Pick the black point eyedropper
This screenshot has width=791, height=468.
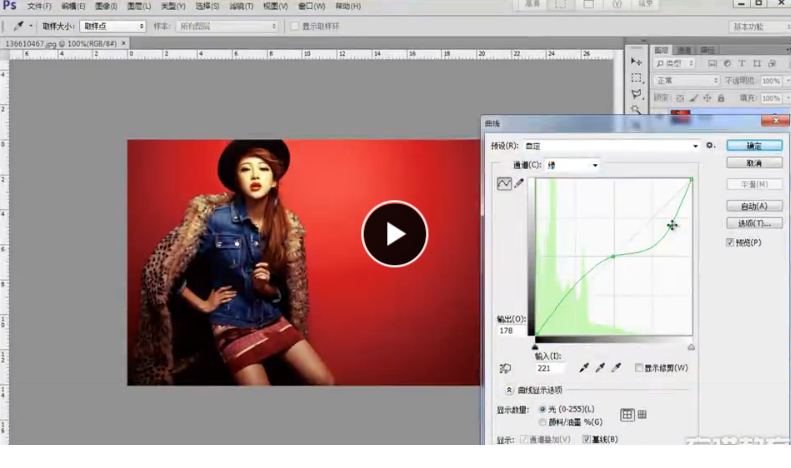point(584,368)
